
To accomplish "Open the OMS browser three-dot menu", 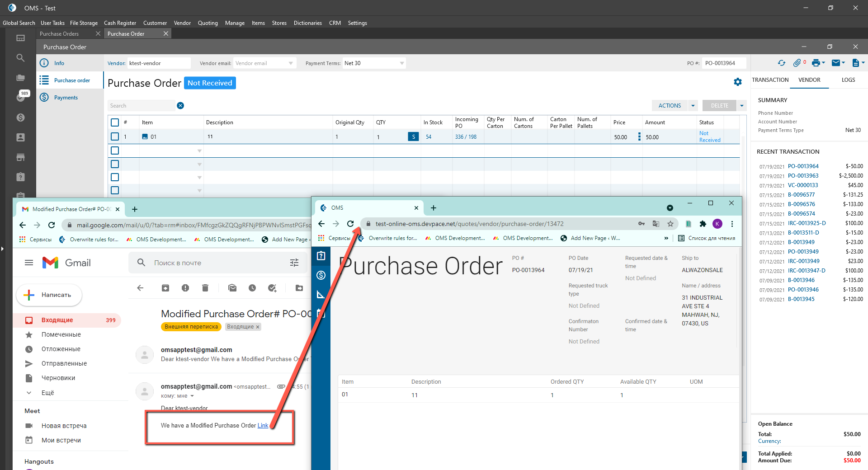I will tap(732, 224).
